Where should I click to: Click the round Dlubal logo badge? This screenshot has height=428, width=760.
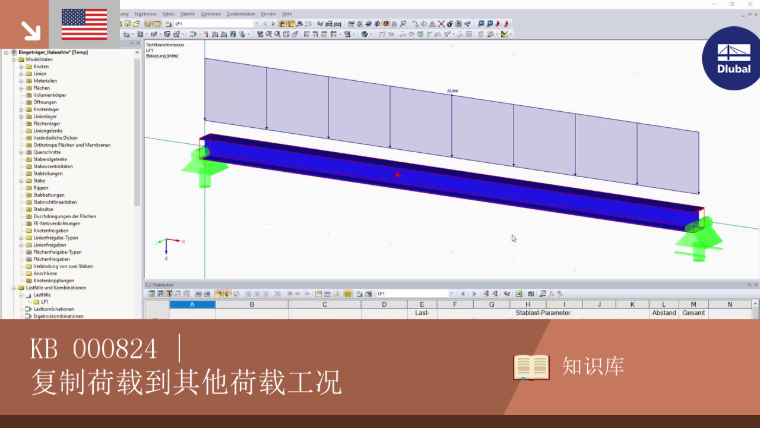(x=732, y=58)
